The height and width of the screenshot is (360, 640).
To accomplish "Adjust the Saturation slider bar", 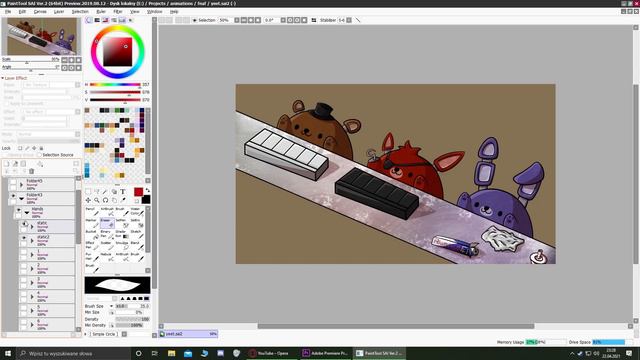I will coord(115,92).
